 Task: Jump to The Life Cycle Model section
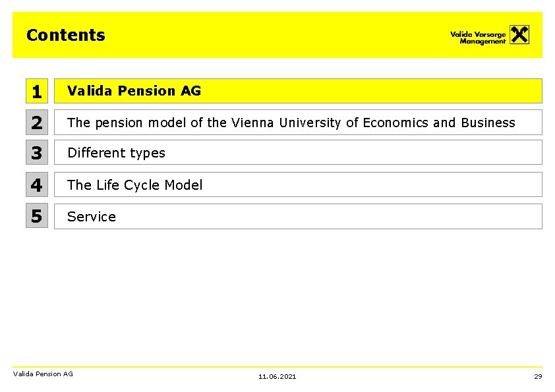(x=298, y=184)
